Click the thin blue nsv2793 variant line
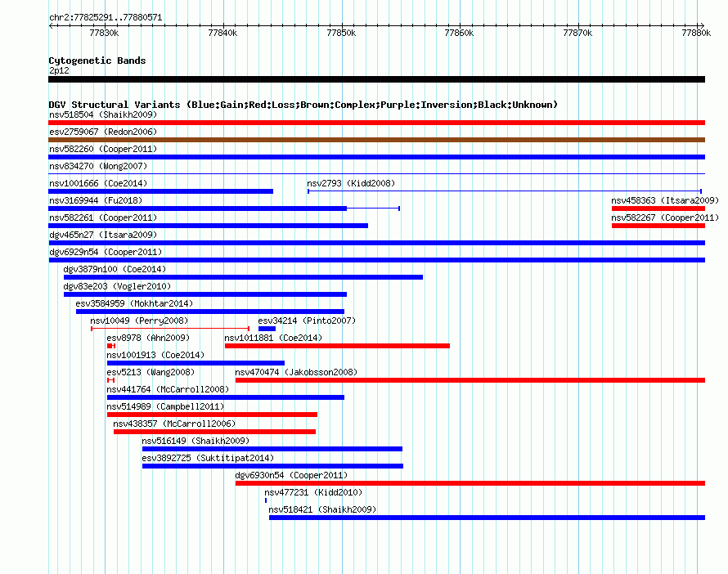Viewport: 728px width, 574px height. (x=505, y=191)
